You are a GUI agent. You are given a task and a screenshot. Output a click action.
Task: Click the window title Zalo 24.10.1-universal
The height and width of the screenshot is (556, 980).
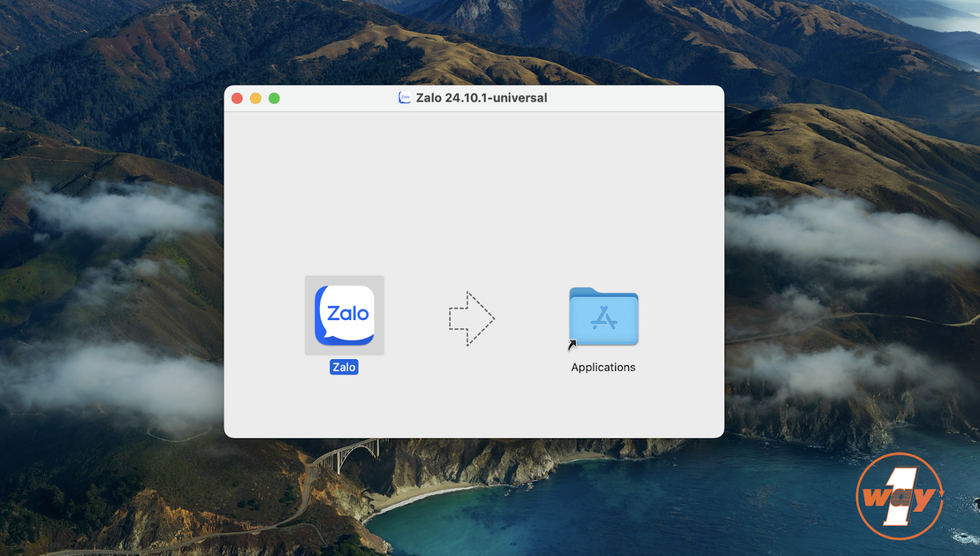point(481,98)
